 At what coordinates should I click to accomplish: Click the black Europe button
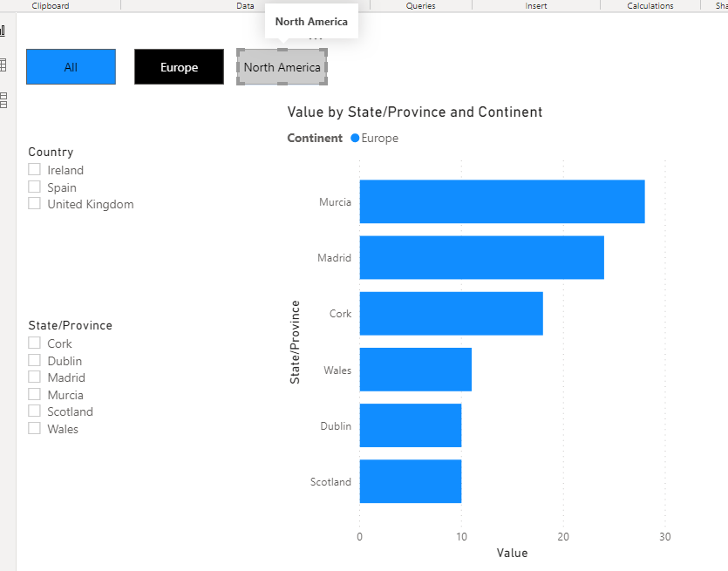click(x=179, y=67)
